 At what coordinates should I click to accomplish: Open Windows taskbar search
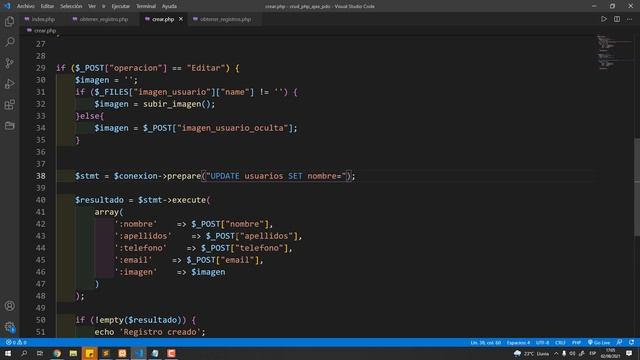pyautogui.click(x=24, y=353)
